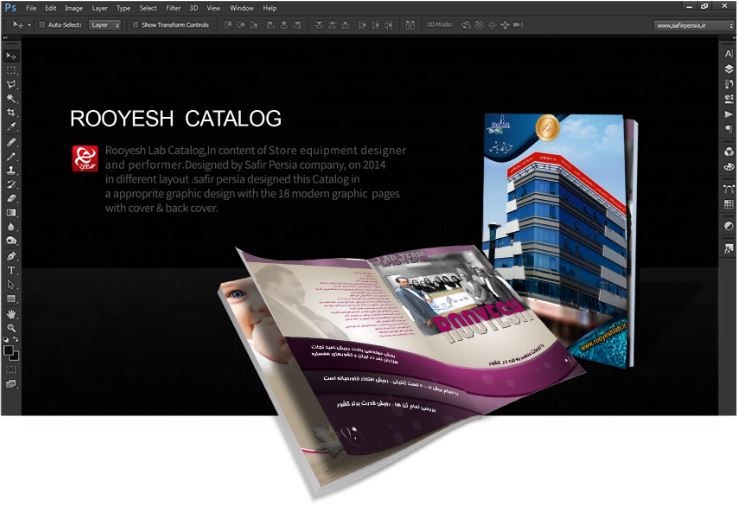This screenshot has height=519, width=738.
Task: Open the Layer auto-select dropdown
Action: point(105,24)
